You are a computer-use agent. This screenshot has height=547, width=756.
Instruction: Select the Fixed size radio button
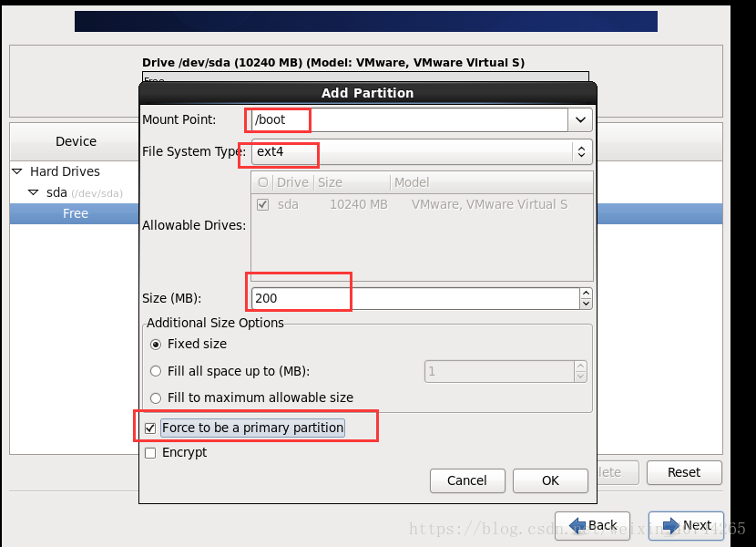[x=155, y=345]
